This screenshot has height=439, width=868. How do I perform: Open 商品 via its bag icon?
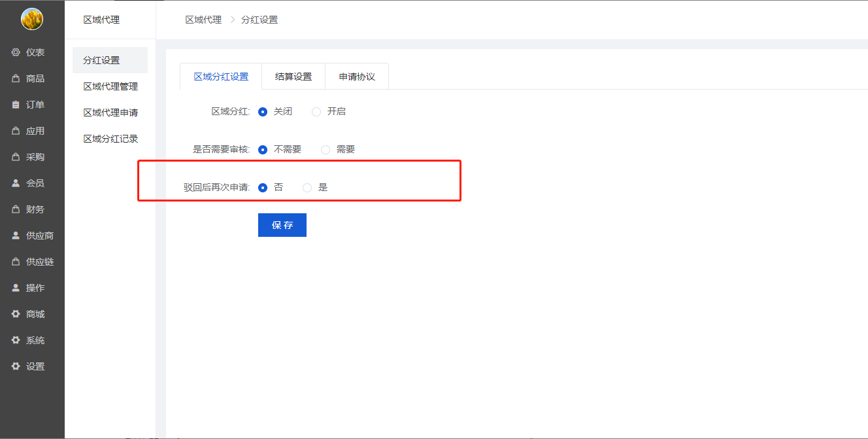coord(16,79)
